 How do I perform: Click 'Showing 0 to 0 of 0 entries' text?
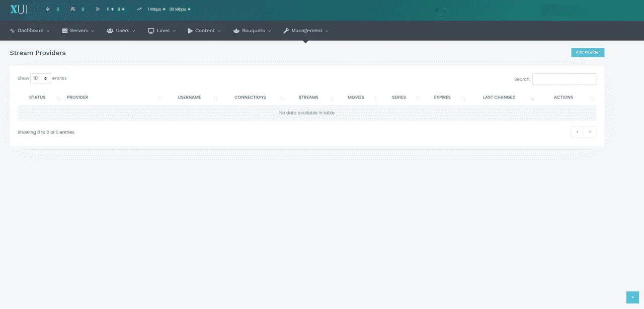pos(46,132)
